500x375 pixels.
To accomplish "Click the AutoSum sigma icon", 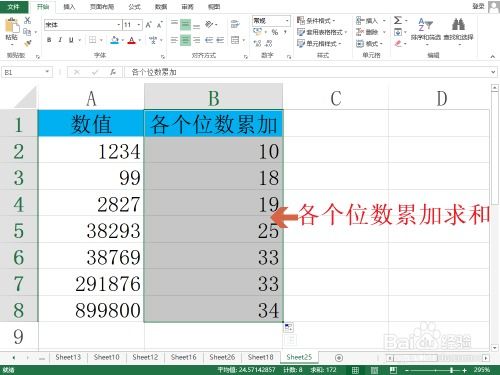I will [x=398, y=20].
